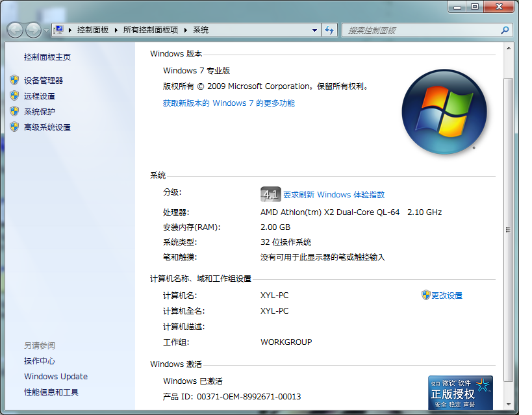Select 控制面板 breadcrumb item
Screen dimensions: 532x415
click(93, 30)
